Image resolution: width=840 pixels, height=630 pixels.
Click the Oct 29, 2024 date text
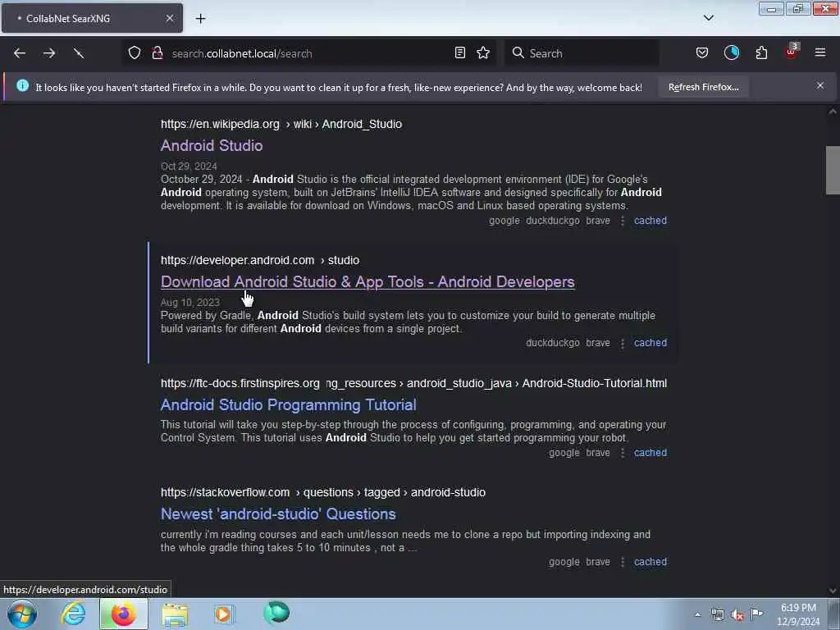click(x=189, y=166)
